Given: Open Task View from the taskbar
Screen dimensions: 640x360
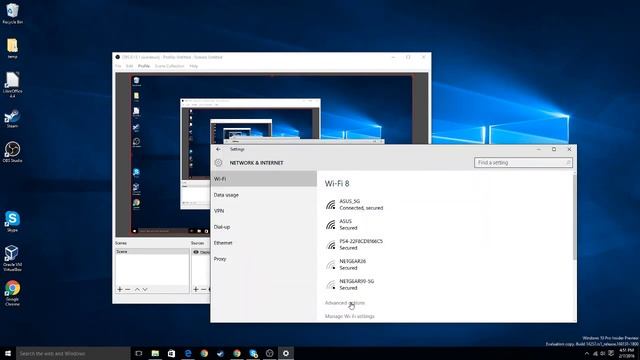Looking at the screenshot, I should [x=139, y=353].
